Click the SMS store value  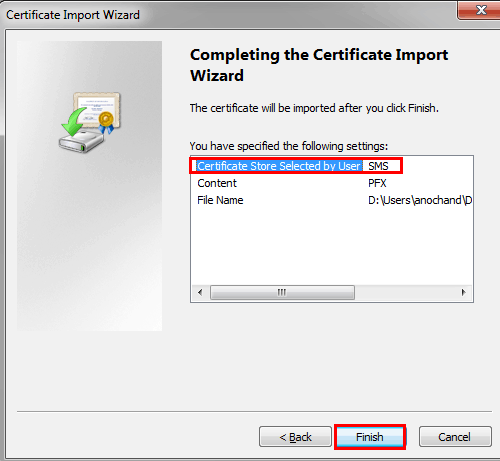coord(378,166)
